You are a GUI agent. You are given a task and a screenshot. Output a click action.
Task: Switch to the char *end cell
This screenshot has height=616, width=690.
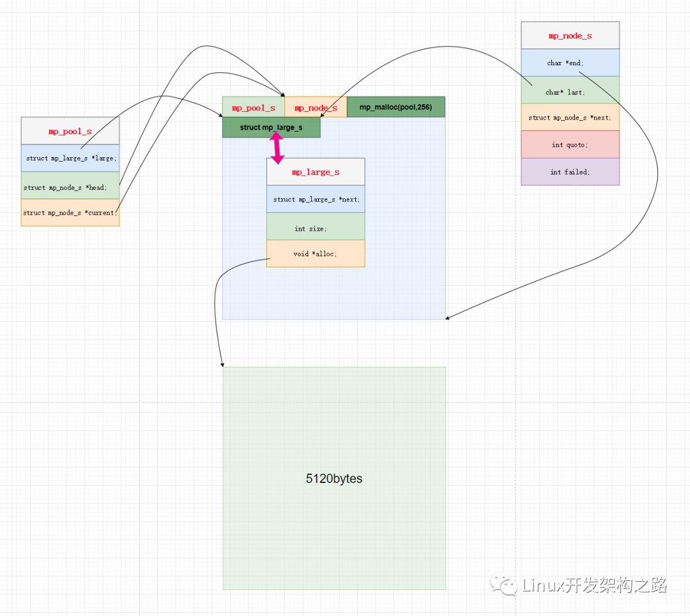tap(570, 63)
